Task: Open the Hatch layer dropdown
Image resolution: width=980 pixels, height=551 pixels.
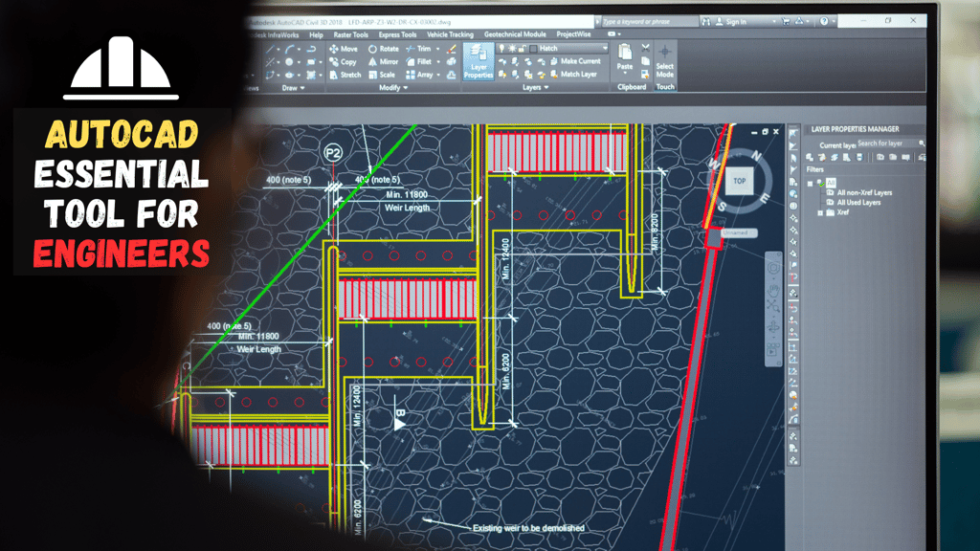Action: point(605,48)
